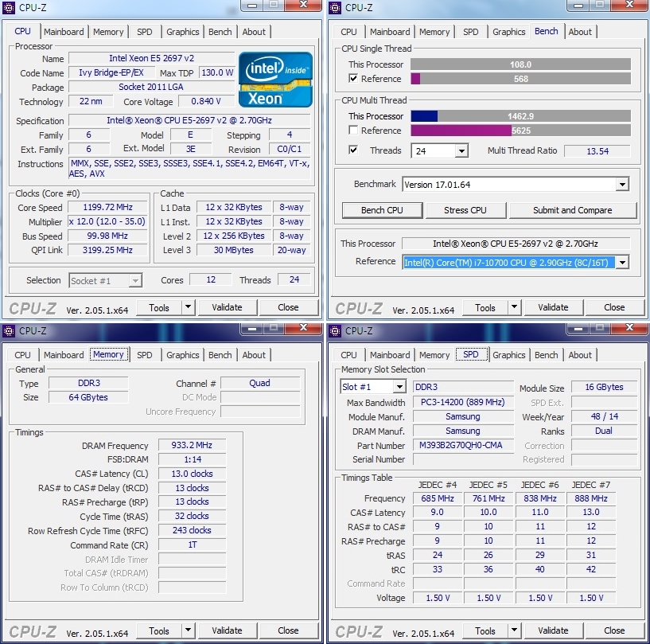Screen dimensions: 650x644
Task: Uncheck the Threads checkbox in the Bench window
Action: (x=353, y=150)
